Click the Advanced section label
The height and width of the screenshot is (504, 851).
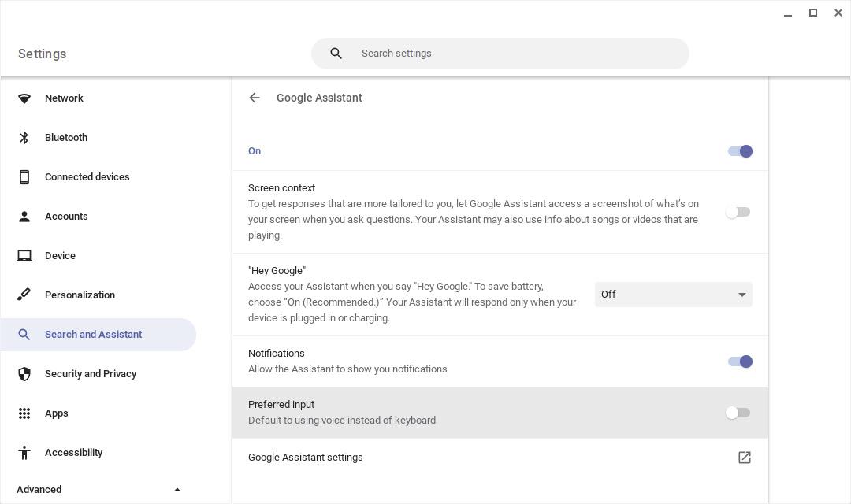39,489
